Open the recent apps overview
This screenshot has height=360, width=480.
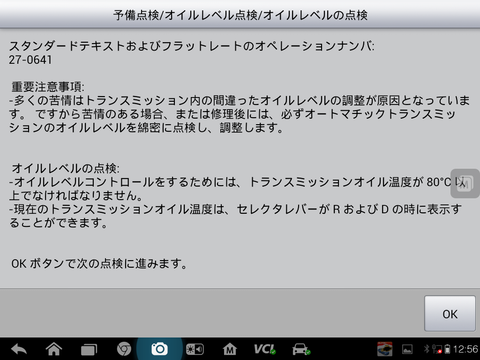pos(89,350)
